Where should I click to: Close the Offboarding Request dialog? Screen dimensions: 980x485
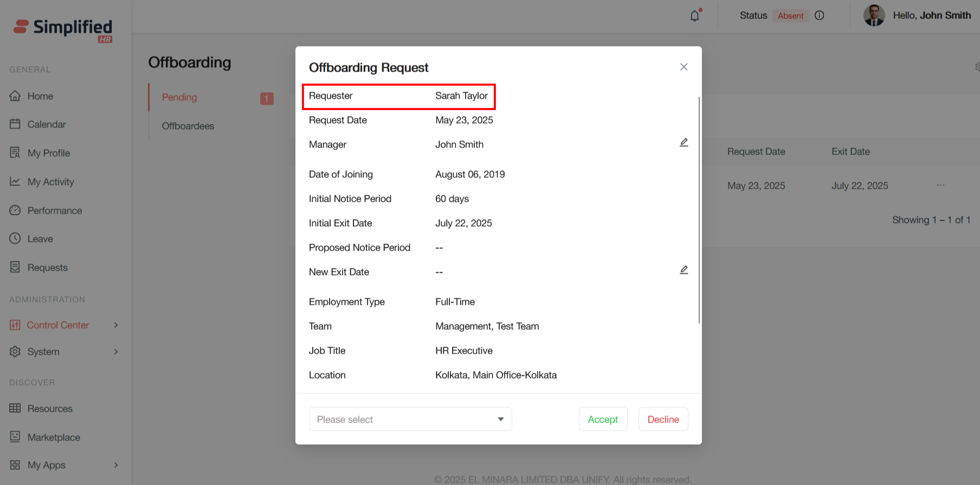coord(684,67)
